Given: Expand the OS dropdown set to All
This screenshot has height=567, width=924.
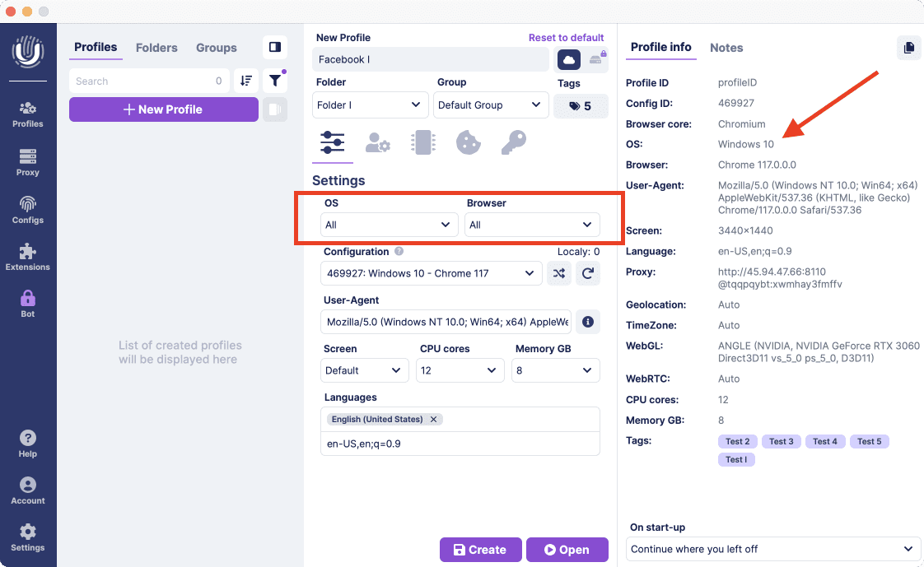Looking at the screenshot, I should click(389, 225).
